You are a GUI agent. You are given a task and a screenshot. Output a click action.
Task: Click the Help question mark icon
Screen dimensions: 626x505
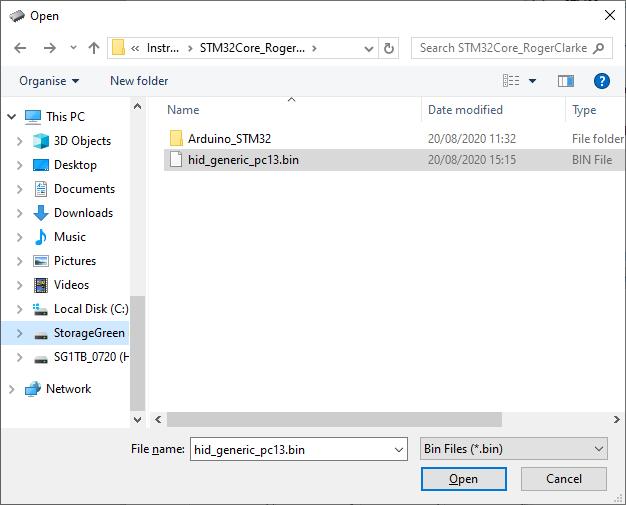pyautogui.click(x=602, y=81)
